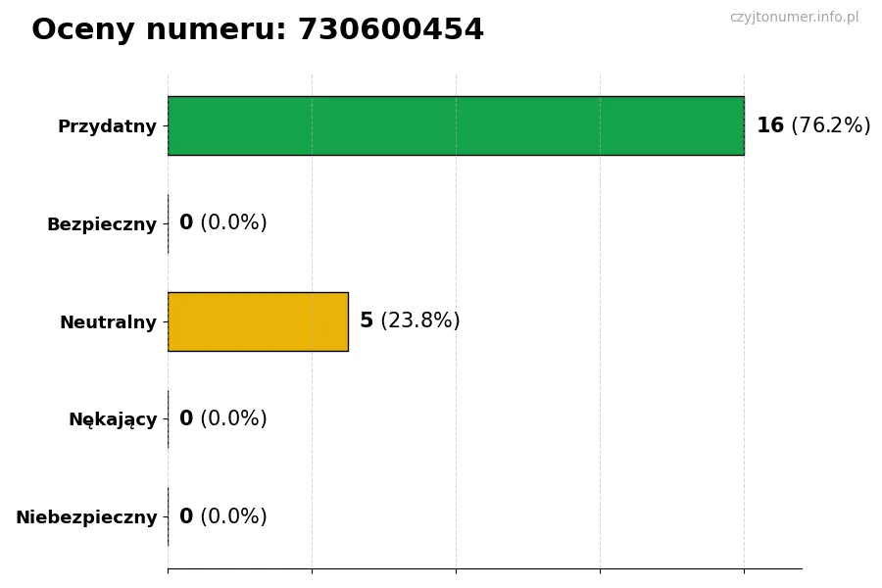Click the '0 (0.0%)' value beside Bezpieczny
The width and height of the screenshot is (882, 588).
tap(222, 222)
